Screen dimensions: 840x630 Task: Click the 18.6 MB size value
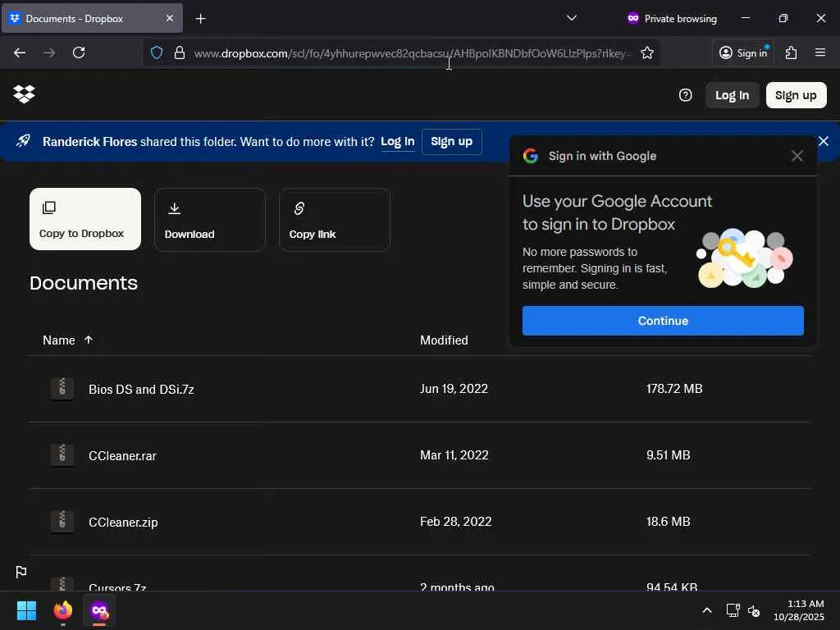pos(668,521)
